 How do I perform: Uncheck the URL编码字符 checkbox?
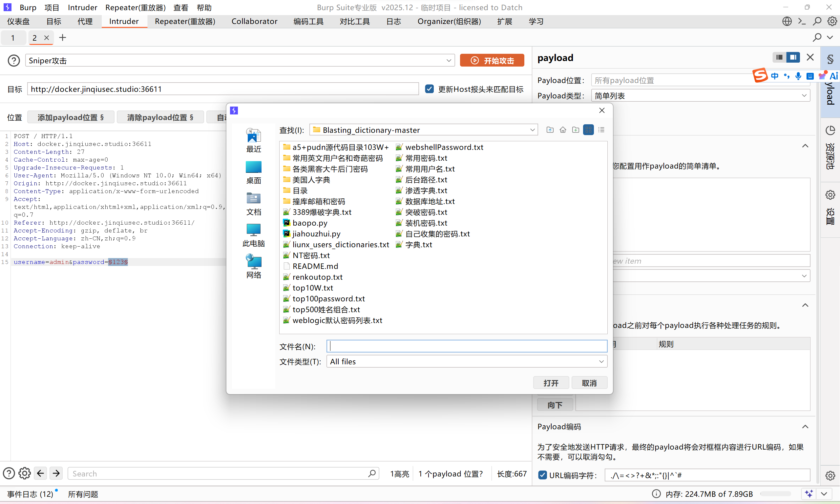coord(542,475)
